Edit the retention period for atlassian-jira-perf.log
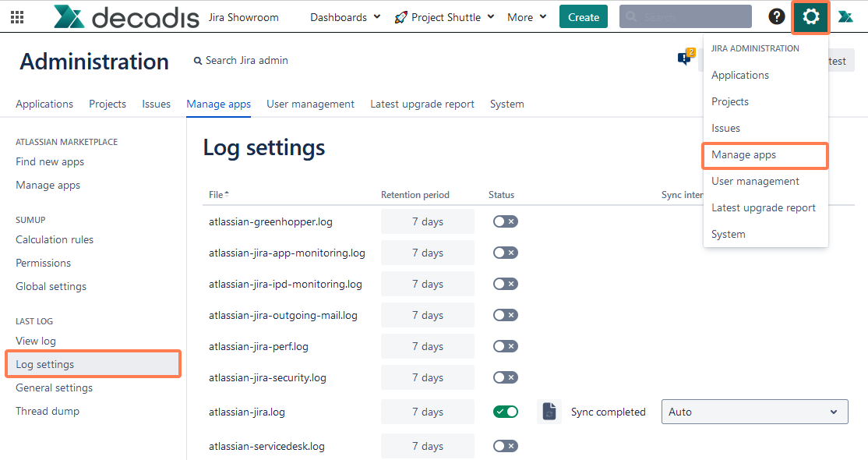Screen dimensions: 868x460 tap(427, 346)
